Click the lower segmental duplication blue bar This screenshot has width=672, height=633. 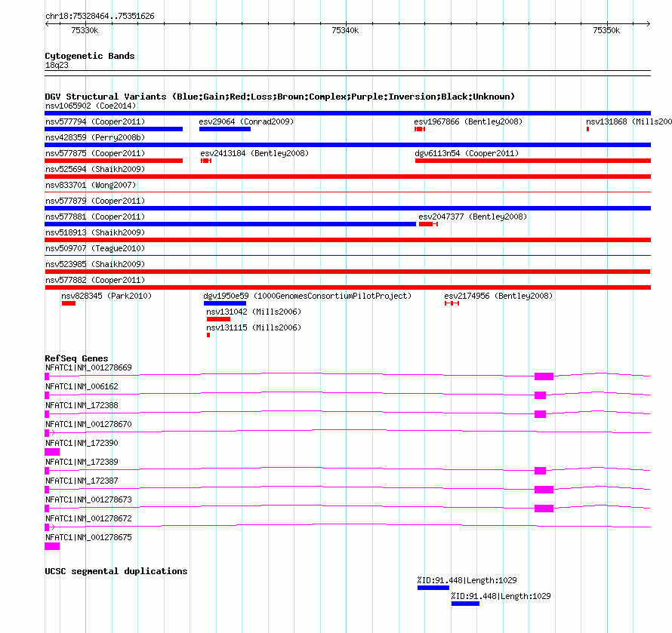coord(465,604)
